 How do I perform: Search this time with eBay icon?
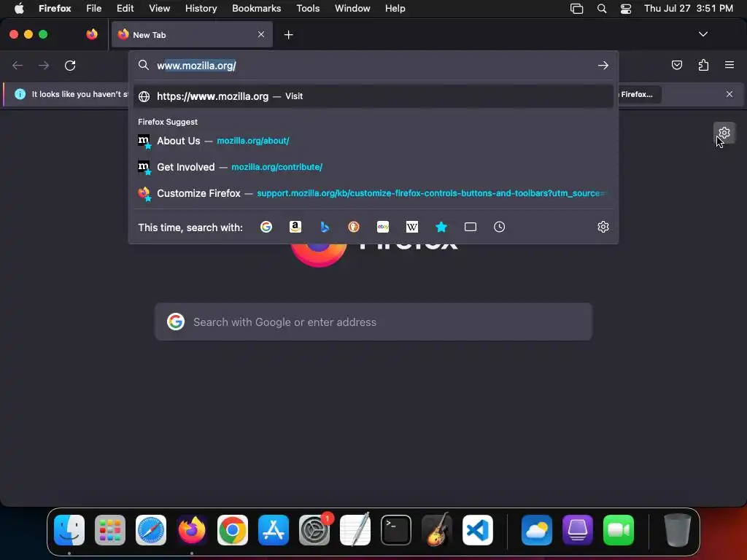383,227
